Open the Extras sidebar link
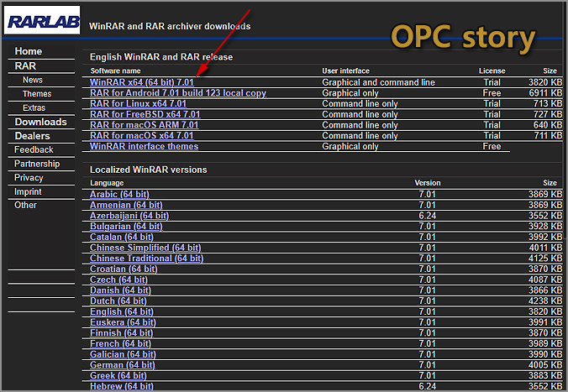Image resolution: width=568 pixels, height=392 pixels. pyautogui.click(x=34, y=108)
